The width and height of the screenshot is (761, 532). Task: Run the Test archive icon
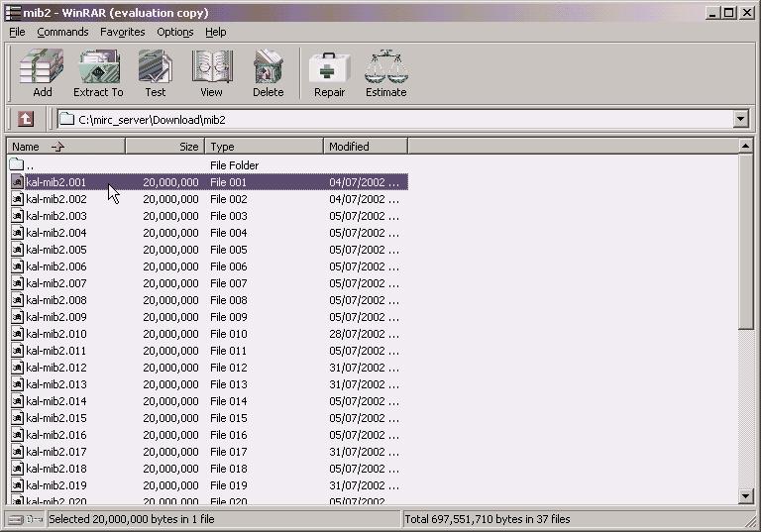click(x=156, y=66)
